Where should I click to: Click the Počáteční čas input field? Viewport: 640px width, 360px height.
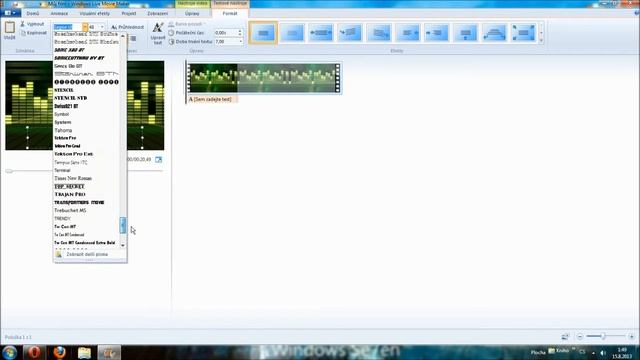pyautogui.click(x=226, y=33)
